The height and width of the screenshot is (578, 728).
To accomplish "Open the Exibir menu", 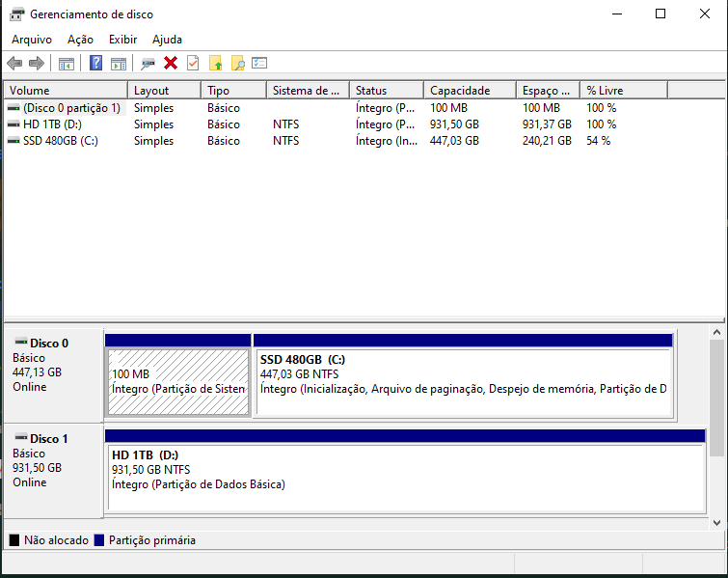I will pyautogui.click(x=123, y=40).
